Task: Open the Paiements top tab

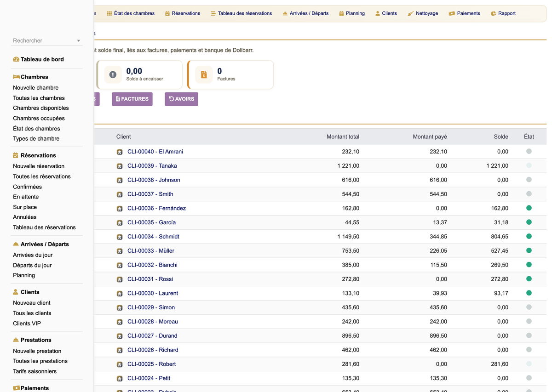Action: coord(464,13)
